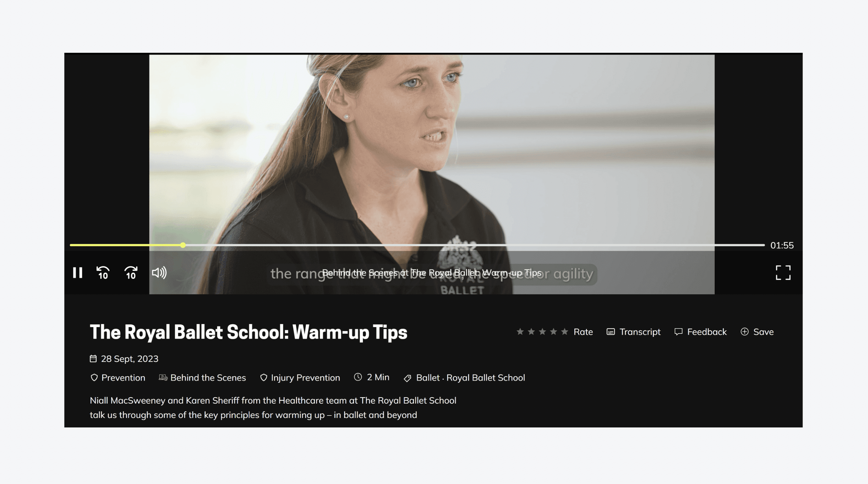
Task: Open the Behind the Scenes category
Action: [x=202, y=378]
